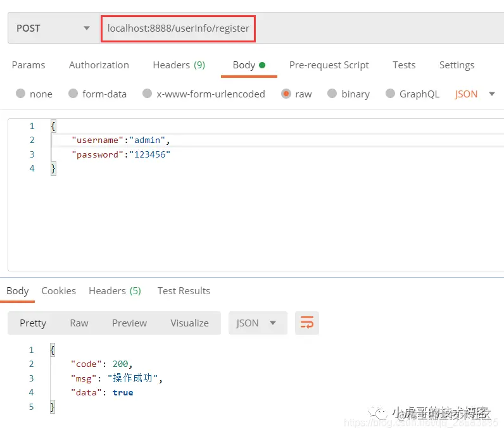Toggle the response line wrap icon

(x=307, y=323)
